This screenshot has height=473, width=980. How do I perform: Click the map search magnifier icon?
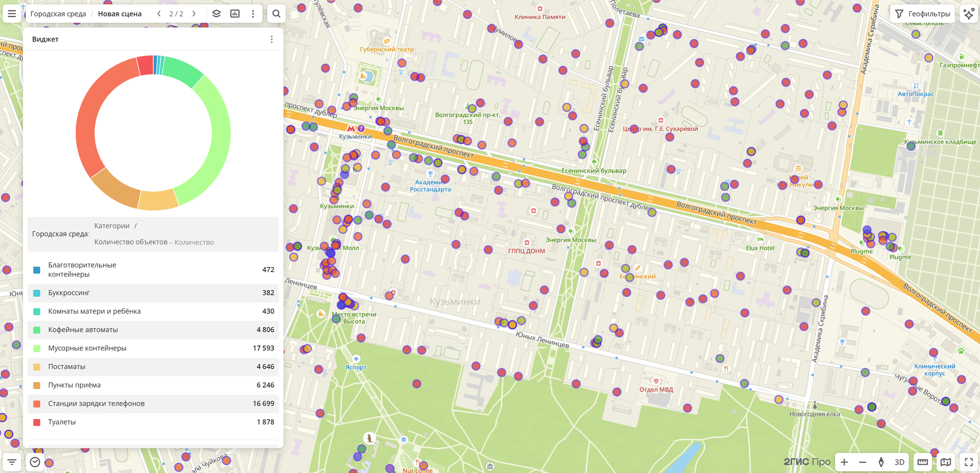(x=276, y=14)
